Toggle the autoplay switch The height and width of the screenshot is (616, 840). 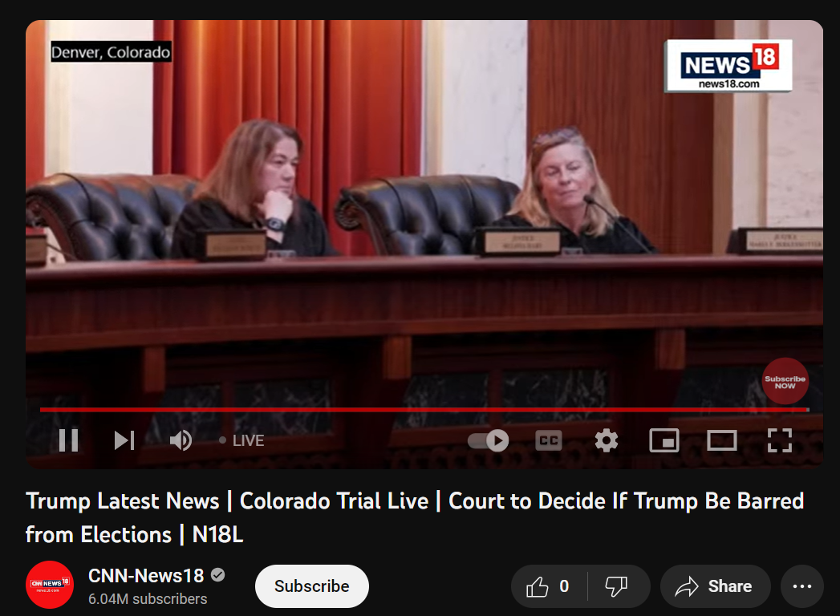(488, 440)
